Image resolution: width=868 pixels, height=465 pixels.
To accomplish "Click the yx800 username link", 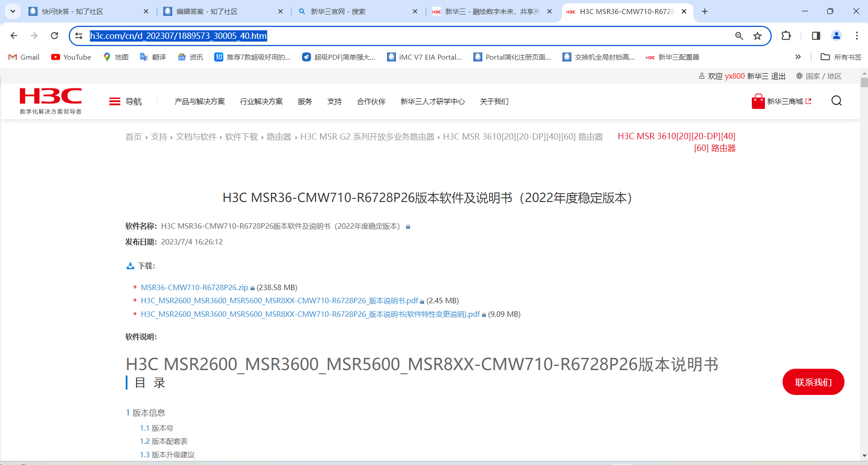I will [x=735, y=76].
